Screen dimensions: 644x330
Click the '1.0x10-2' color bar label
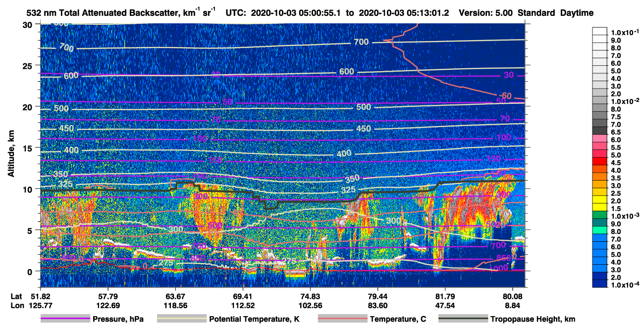[x=625, y=100]
